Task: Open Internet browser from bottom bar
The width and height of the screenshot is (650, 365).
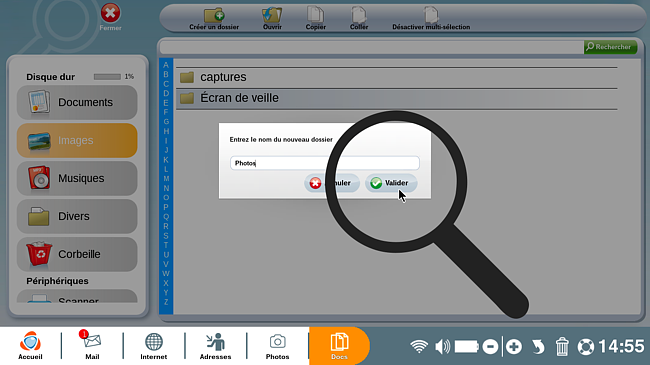Action: point(153,346)
